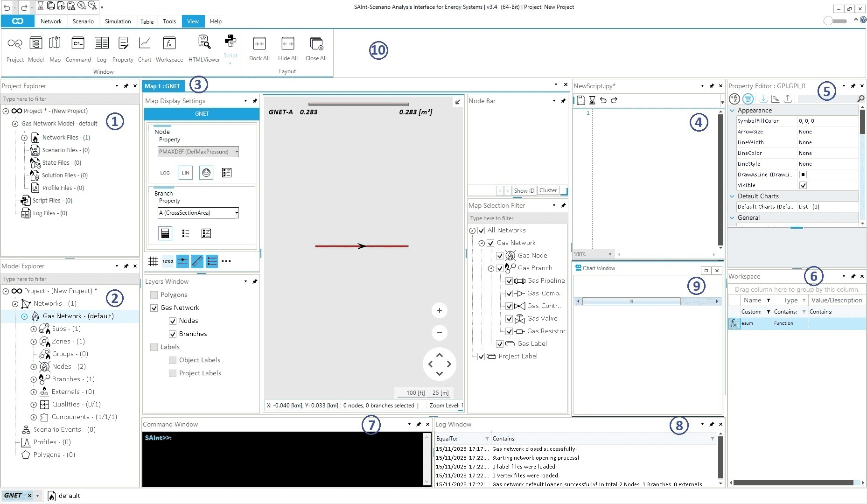Click the 12:00 time display icon
Image resolution: width=867 pixels, height=504 pixels.
point(168,261)
